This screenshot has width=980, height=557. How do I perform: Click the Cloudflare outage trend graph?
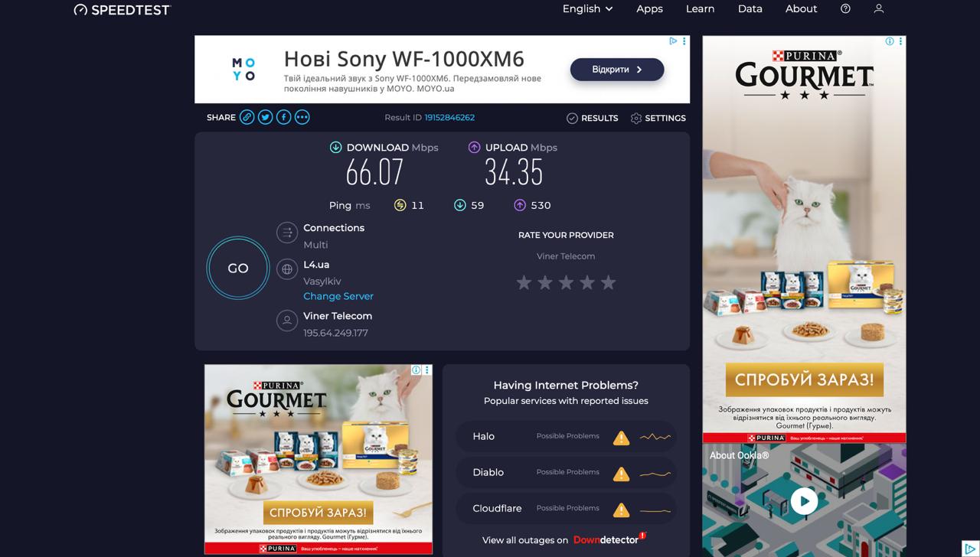coord(655,510)
